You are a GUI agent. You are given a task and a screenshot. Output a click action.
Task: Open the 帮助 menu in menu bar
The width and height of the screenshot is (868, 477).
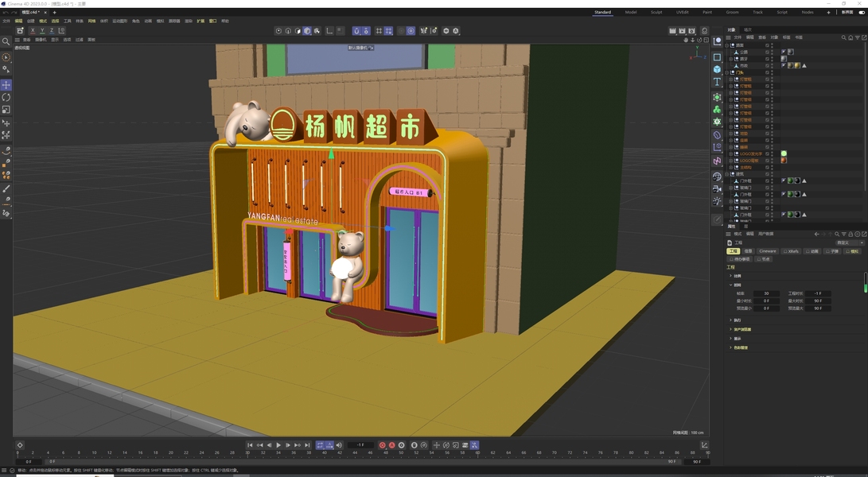click(224, 21)
